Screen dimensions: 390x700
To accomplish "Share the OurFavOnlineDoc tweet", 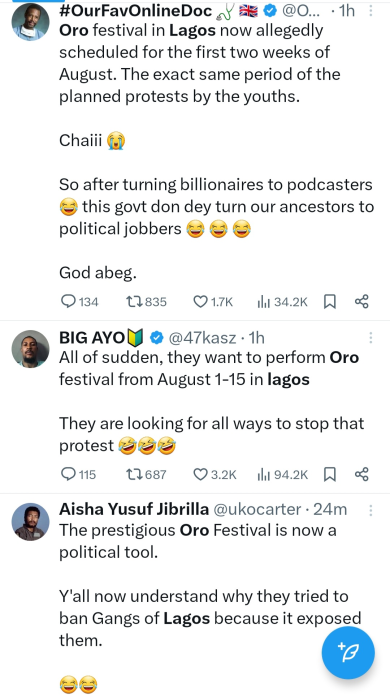I will point(361,302).
